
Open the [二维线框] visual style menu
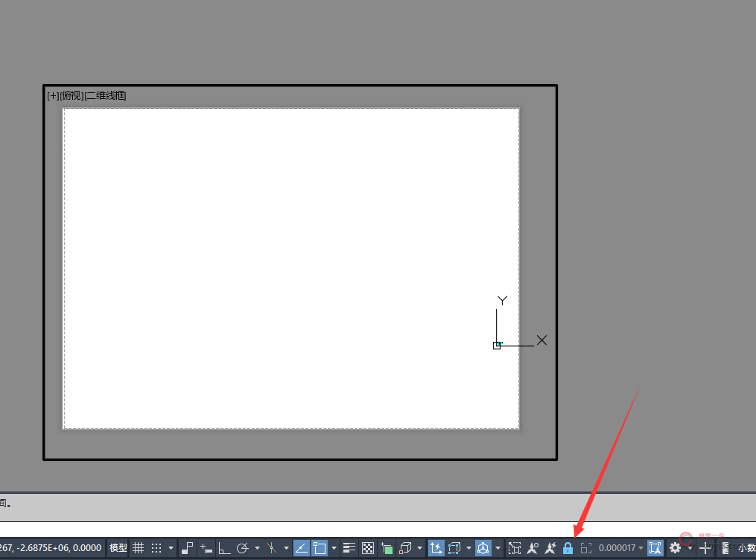pyautogui.click(x=105, y=95)
